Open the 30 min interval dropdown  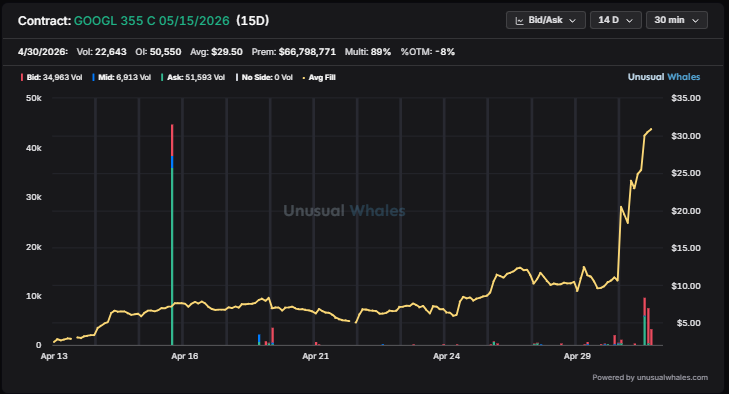tap(676, 20)
